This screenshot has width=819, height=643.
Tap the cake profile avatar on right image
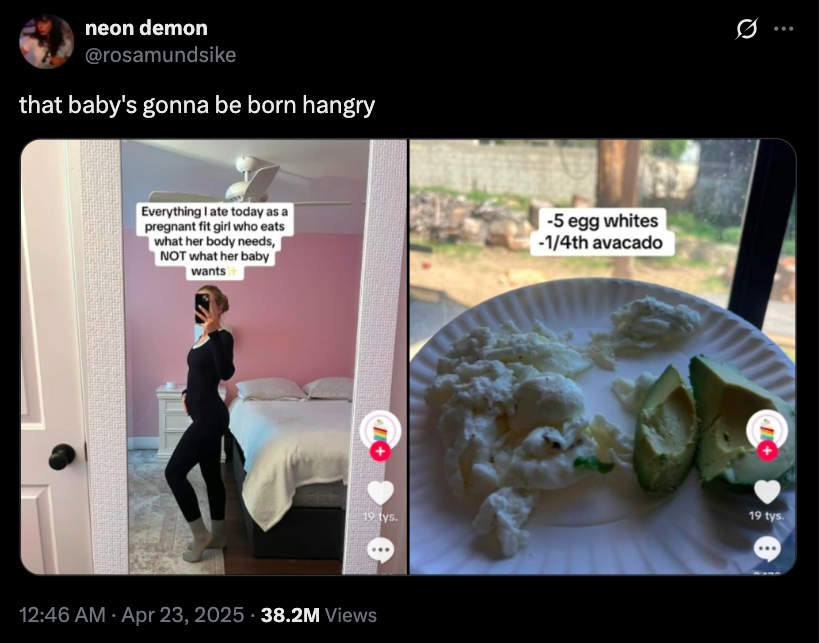(x=767, y=430)
